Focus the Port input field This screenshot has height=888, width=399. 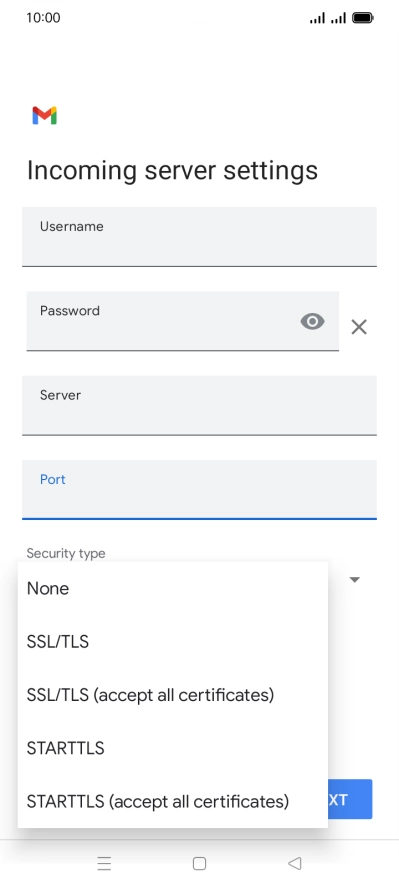(199, 490)
